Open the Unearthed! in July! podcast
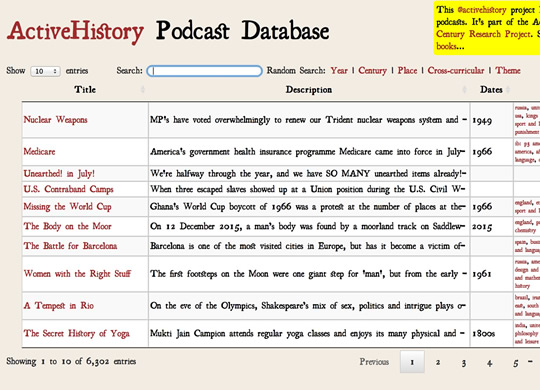This screenshot has width=540, height=390. [x=59, y=174]
